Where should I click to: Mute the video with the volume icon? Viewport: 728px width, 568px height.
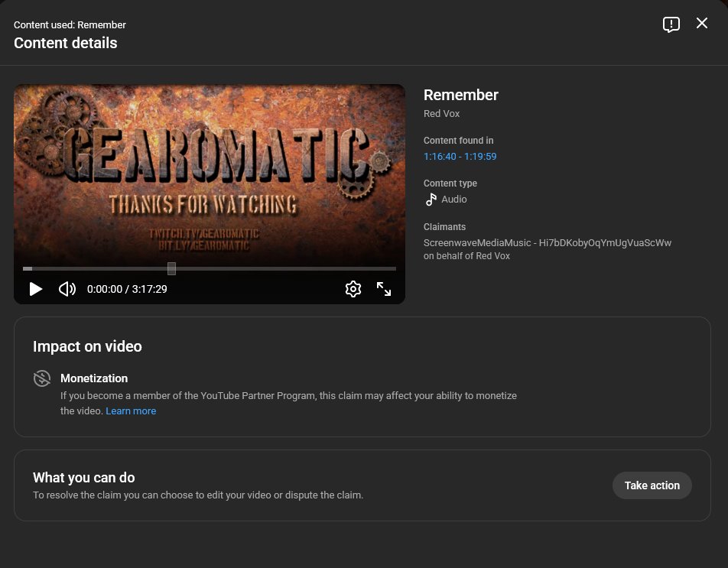pyautogui.click(x=67, y=289)
